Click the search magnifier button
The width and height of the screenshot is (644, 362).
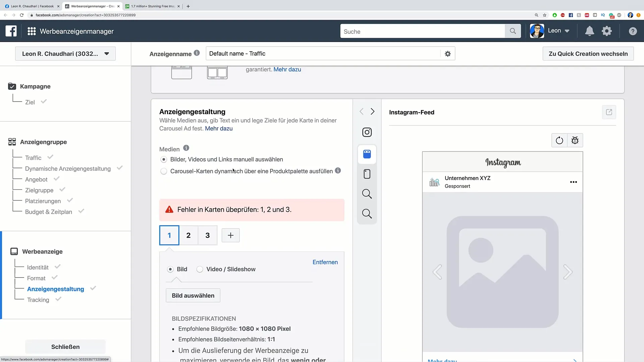point(513,31)
